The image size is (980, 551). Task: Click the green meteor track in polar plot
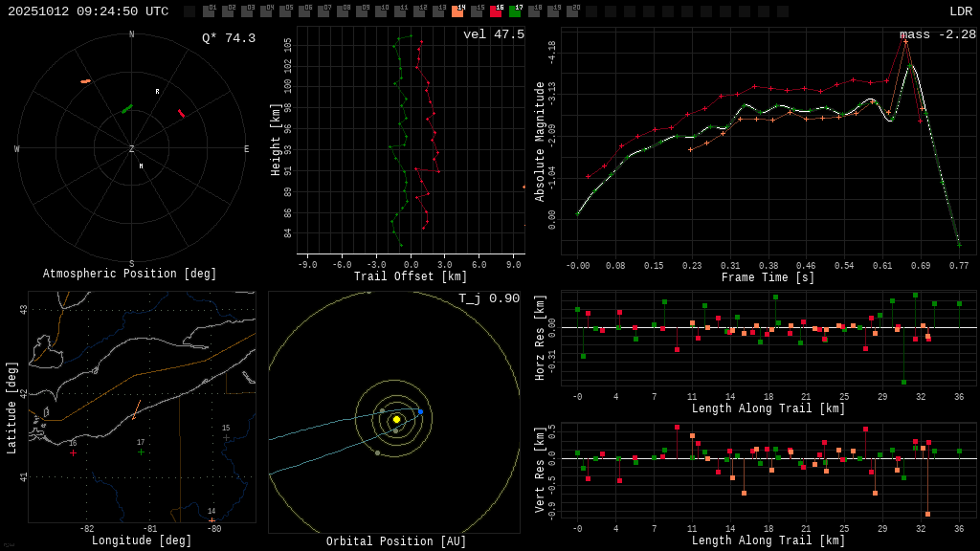click(126, 109)
